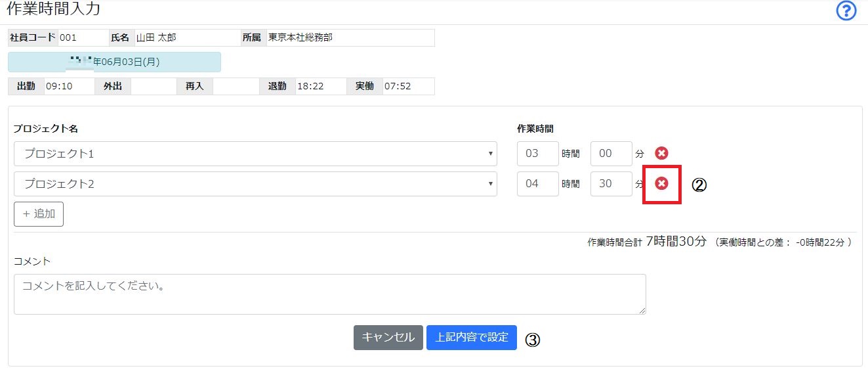Click the キャンセル button
The width and height of the screenshot is (868, 379).
(x=388, y=338)
